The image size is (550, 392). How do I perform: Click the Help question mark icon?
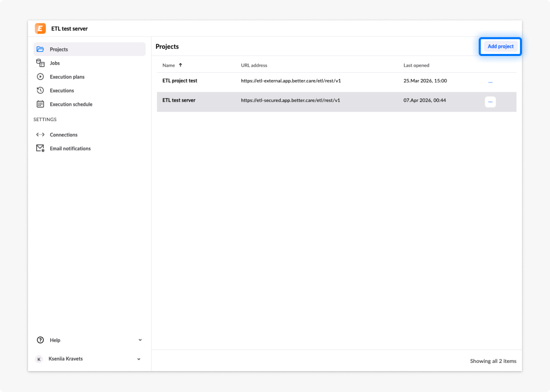tap(40, 340)
